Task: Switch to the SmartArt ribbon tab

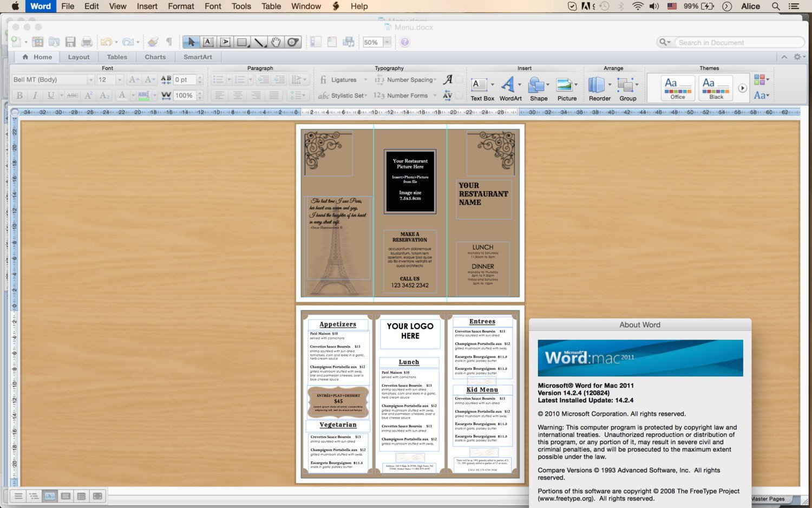Action: pos(198,57)
